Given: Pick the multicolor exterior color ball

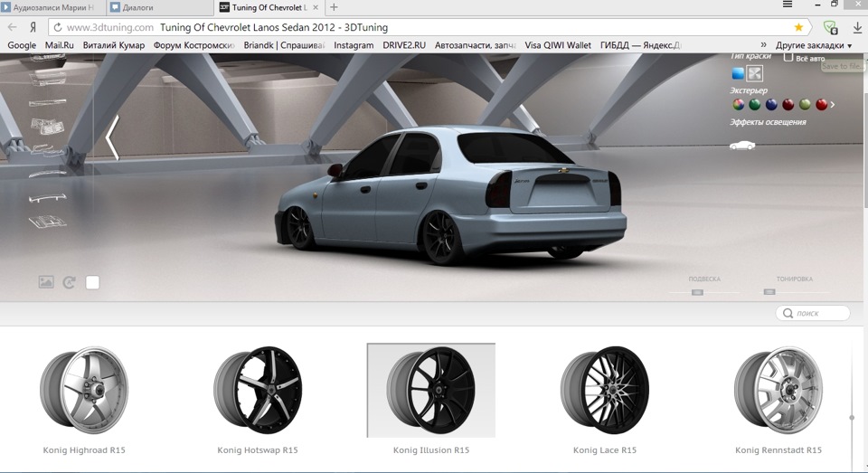Looking at the screenshot, I should 738,104.
